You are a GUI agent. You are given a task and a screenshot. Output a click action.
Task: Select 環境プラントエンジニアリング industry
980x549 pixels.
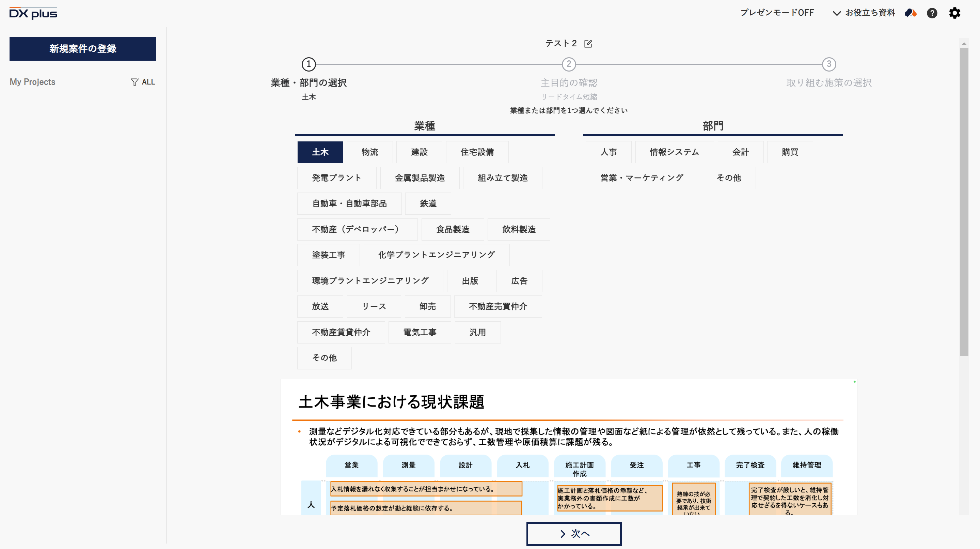click(x=370, y=281)
